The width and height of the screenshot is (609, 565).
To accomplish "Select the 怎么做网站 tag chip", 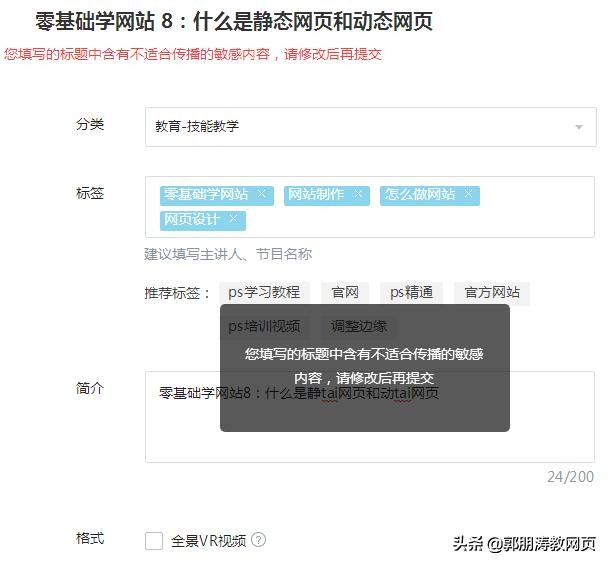I will tap(430, 195).
